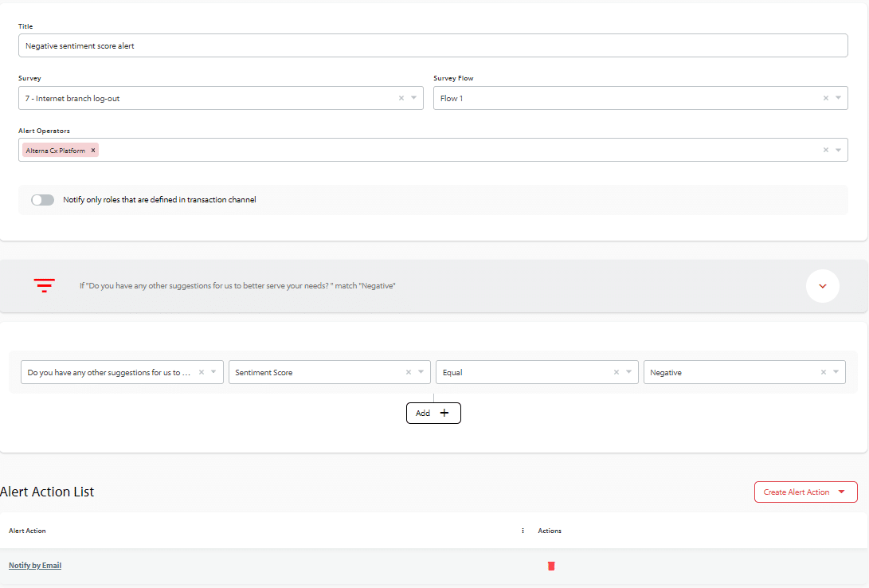
Task: Open the Survey dropdown
Action: click(414, 98)
